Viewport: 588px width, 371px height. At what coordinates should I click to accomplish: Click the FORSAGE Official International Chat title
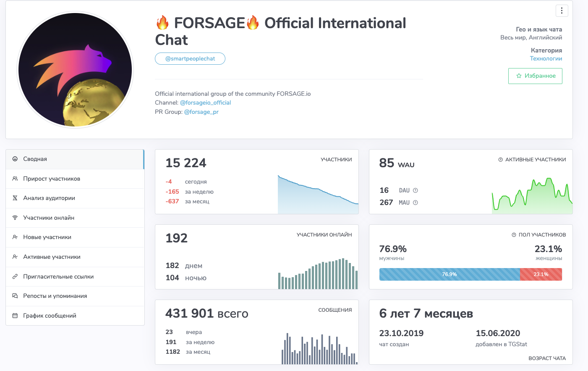(280, 32)
